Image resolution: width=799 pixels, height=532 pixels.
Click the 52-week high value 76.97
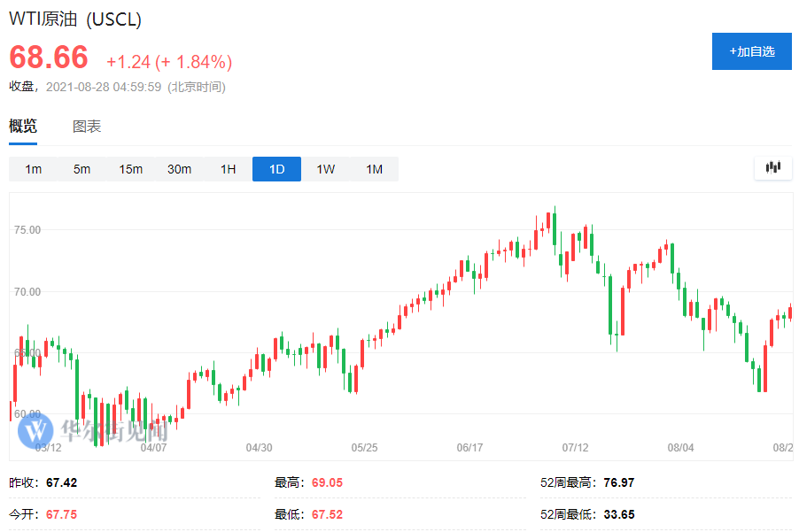[x=619, y=482]
